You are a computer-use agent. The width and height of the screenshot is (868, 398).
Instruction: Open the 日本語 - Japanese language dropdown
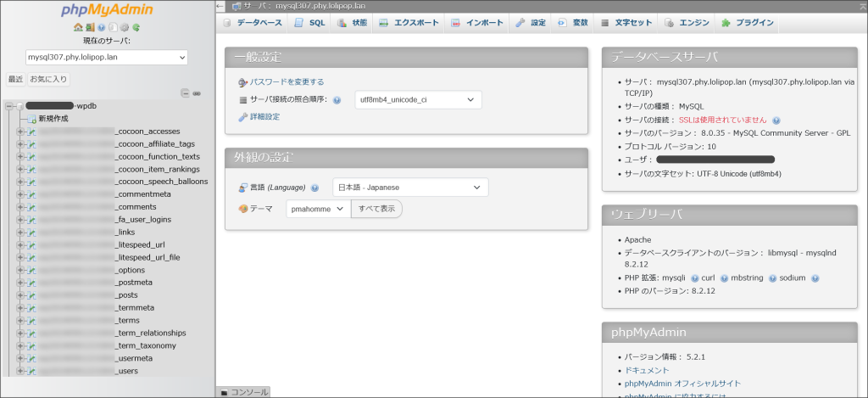410,188
